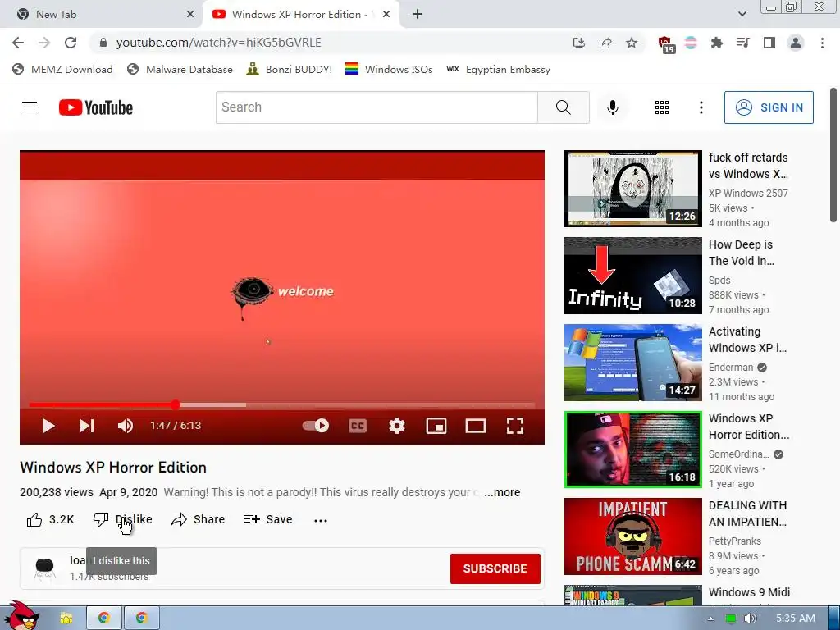Close the New Tab tab
Viewport: 840px width, 630px height.
pos(190,15)
